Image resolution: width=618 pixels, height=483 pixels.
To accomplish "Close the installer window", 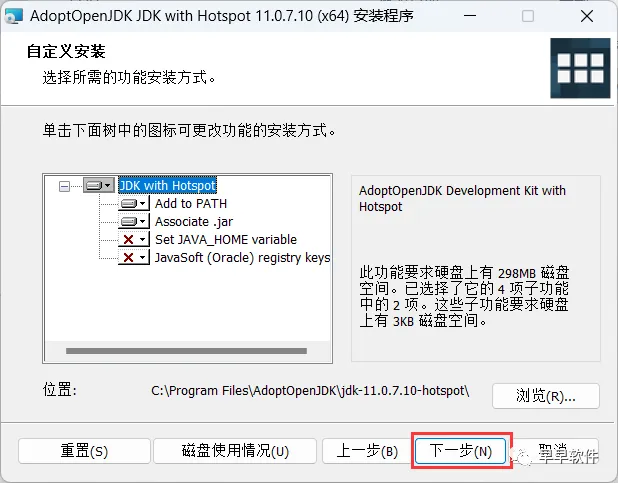I will (x=587, y=16).
